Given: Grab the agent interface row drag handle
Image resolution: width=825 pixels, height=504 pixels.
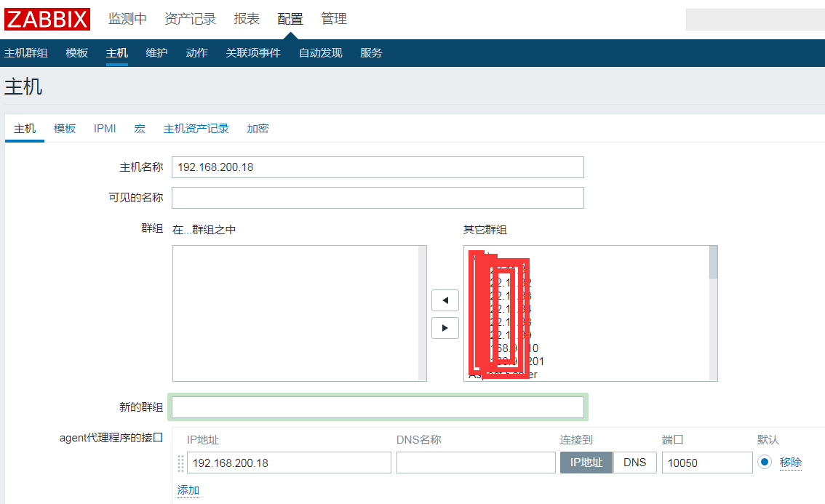Looking at the screenshot, I should pyautogui.click(x=180, y=463).
